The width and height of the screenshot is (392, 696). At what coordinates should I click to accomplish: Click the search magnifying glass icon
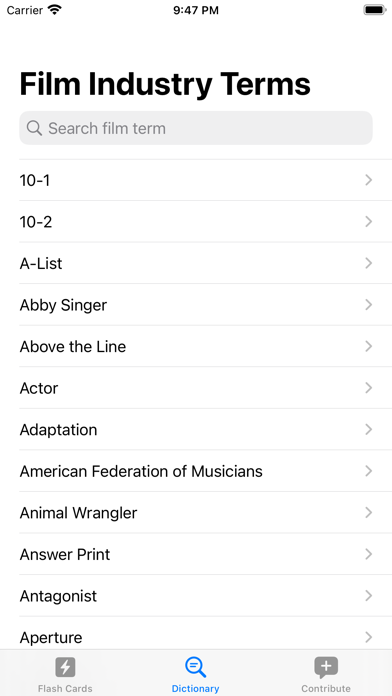pyautogui.click(x=34, y=128)
